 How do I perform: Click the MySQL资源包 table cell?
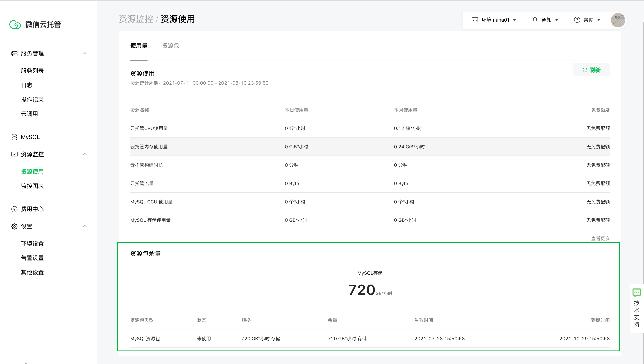click(145, 339)
